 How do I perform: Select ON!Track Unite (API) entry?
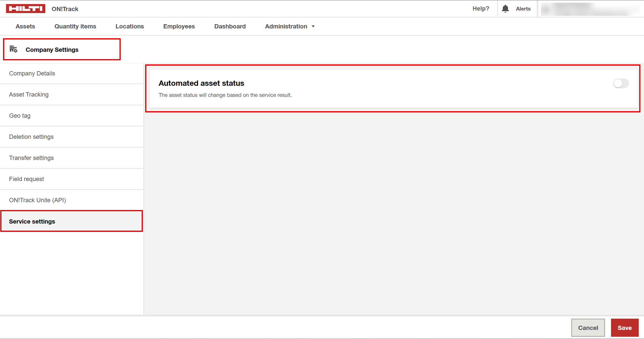(x=37, y=200)
